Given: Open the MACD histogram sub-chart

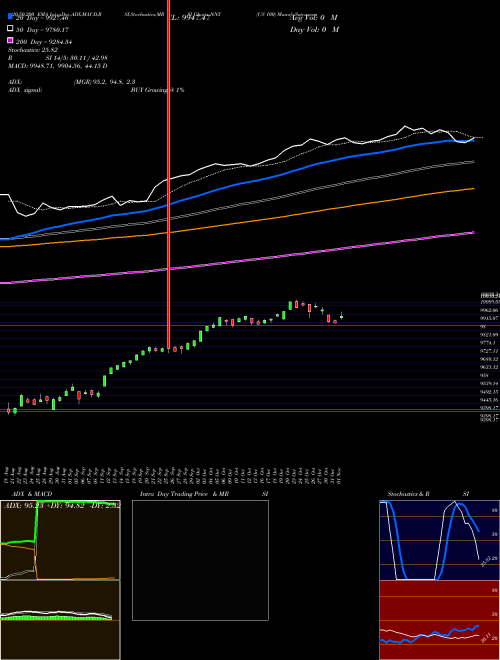Looking at the screenshot, I should click(60, 620).
